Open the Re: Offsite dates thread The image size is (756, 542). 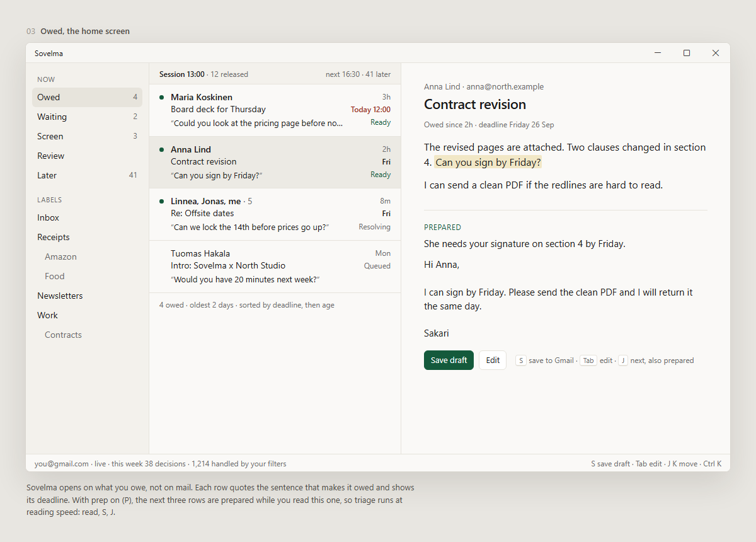point(275,214)
